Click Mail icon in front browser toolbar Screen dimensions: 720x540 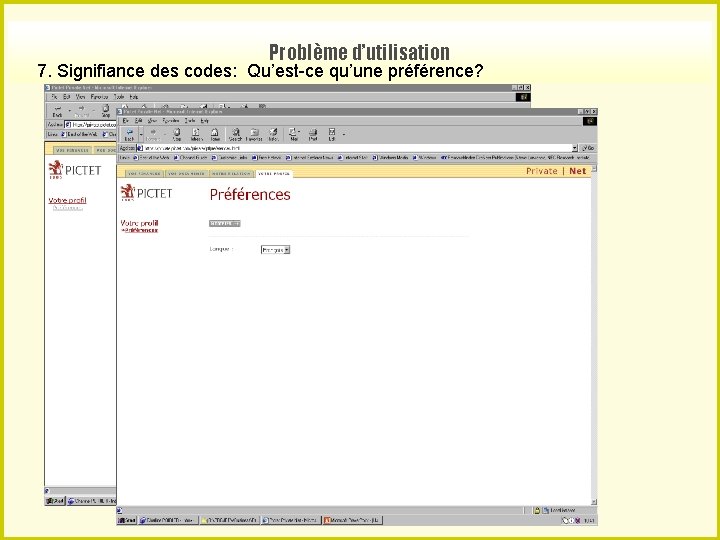[x=293, y=134]
